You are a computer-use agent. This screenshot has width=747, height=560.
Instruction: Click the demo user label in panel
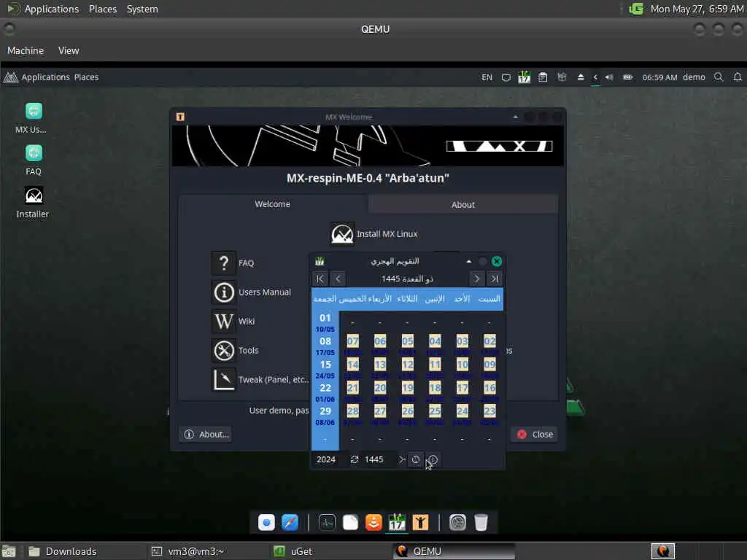(x=694, y=77)
